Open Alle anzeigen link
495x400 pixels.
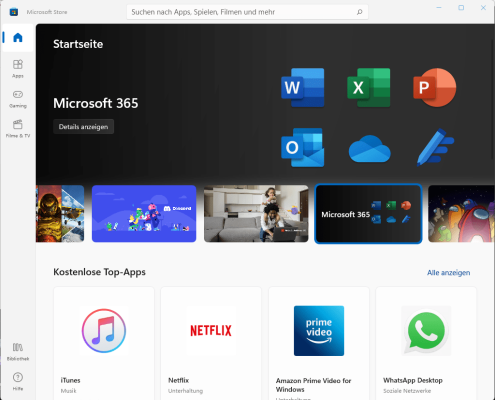pos(448,273)
